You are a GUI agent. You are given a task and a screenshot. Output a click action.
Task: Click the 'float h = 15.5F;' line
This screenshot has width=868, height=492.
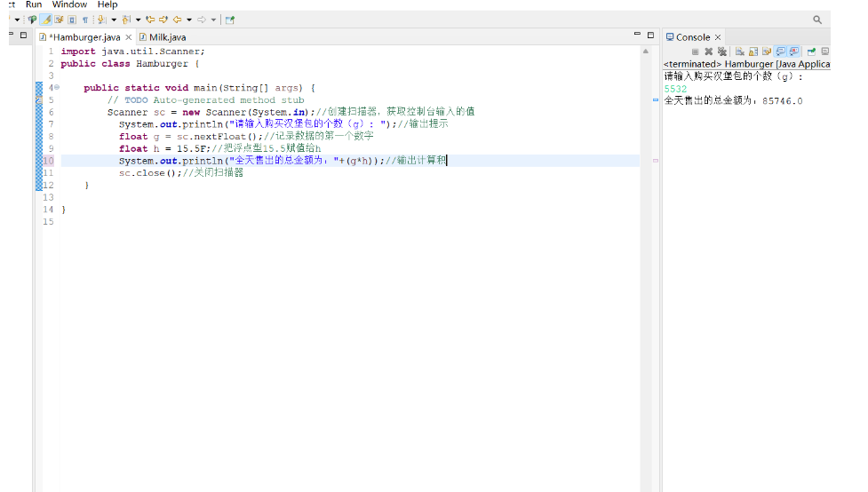tap(219, 149)
